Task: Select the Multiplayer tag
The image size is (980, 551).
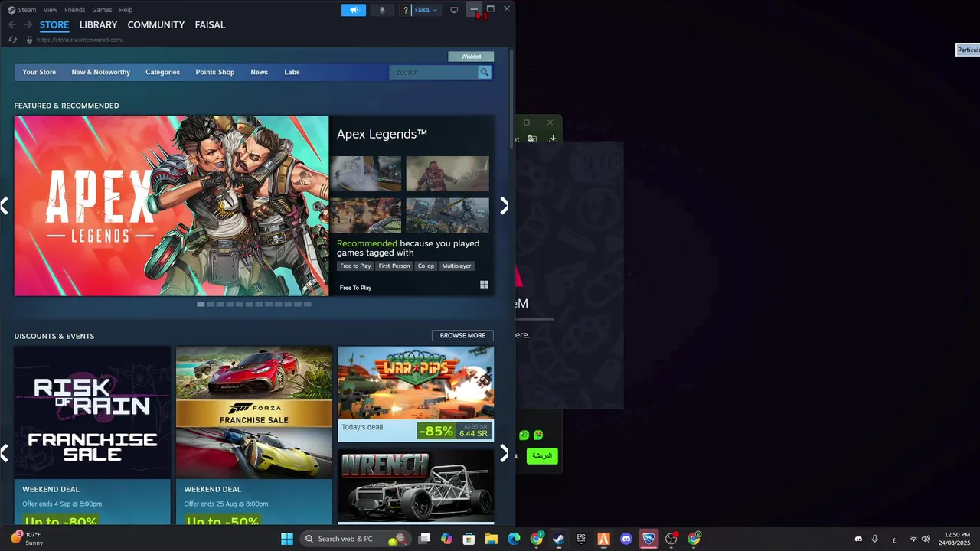Action: 456,266
